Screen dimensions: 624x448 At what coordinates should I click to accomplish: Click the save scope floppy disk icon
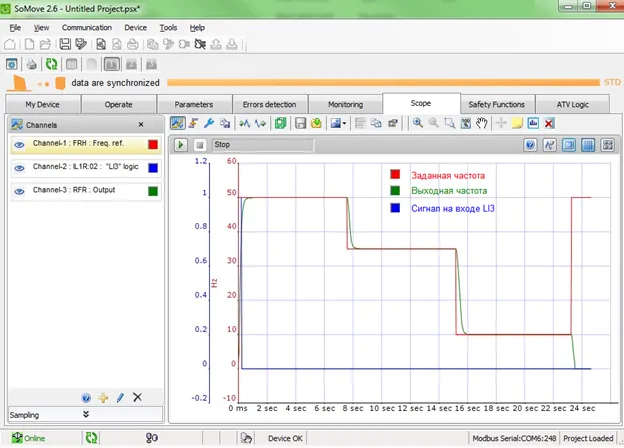click(x=299, y=124)
